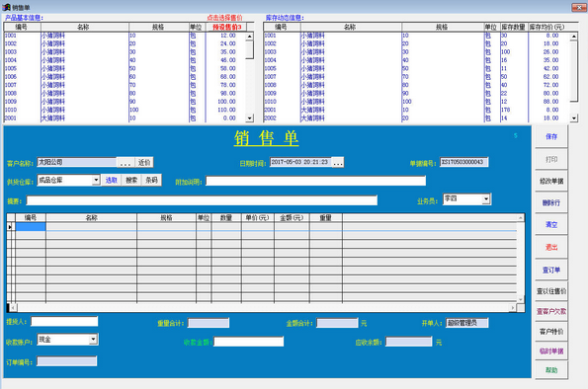Expand the 业务员 salesperson dropdown
Viewport: 588px width, 389px height.
click(486, 198)
